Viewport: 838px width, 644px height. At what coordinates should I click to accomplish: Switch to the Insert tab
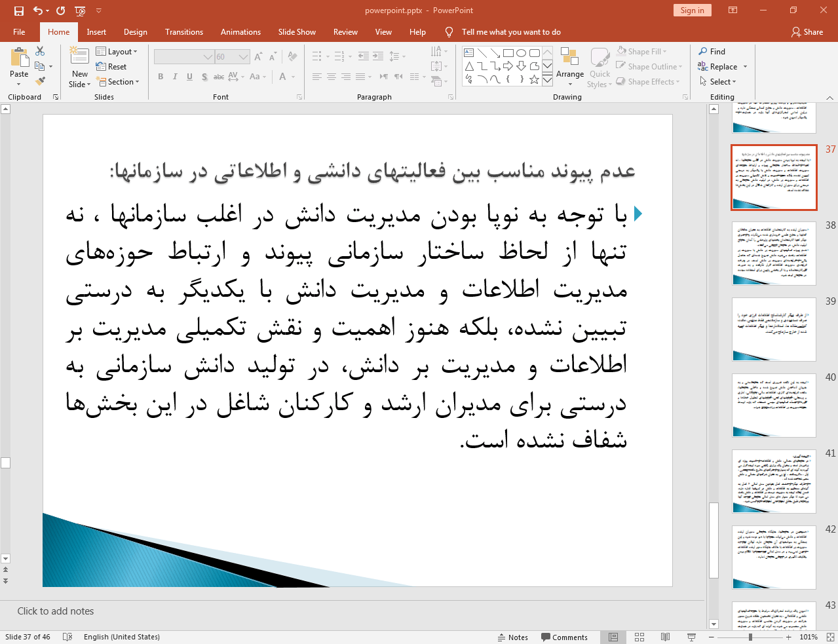96,31
